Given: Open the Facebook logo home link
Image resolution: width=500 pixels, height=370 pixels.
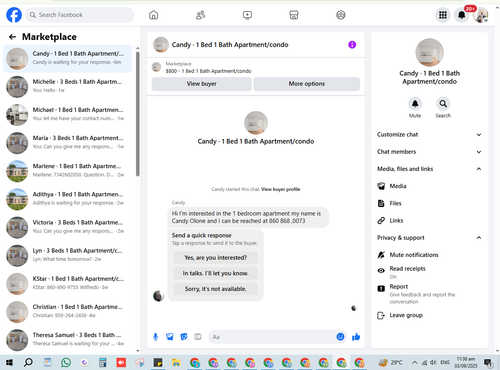Looking at the screenshot, I should [x=14, y=15].
